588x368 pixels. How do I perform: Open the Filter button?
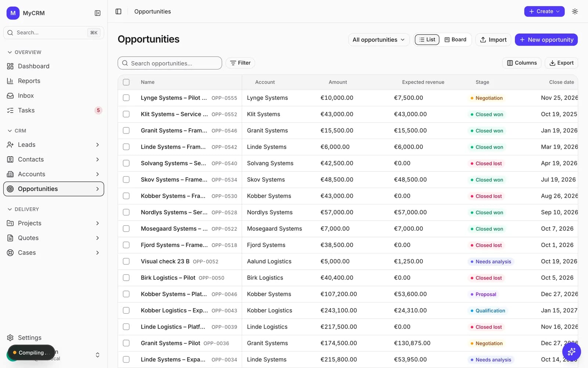[x=240, y=63]
